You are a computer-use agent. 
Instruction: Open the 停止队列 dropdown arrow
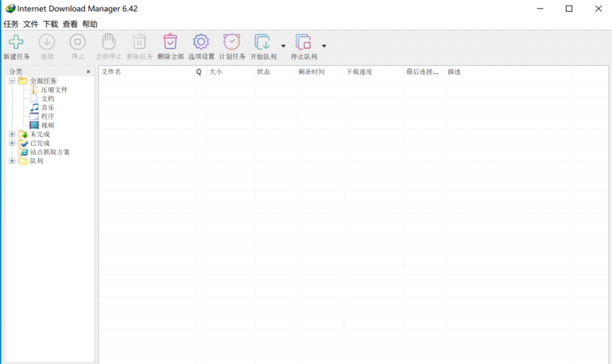(x=324, y=46)
